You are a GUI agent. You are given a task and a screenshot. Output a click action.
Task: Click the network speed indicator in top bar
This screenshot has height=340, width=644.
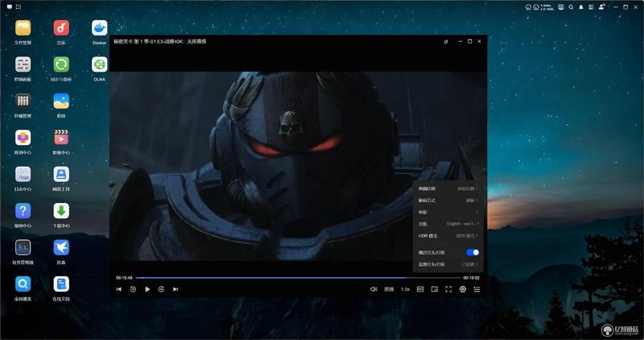[x=547, y=7]
